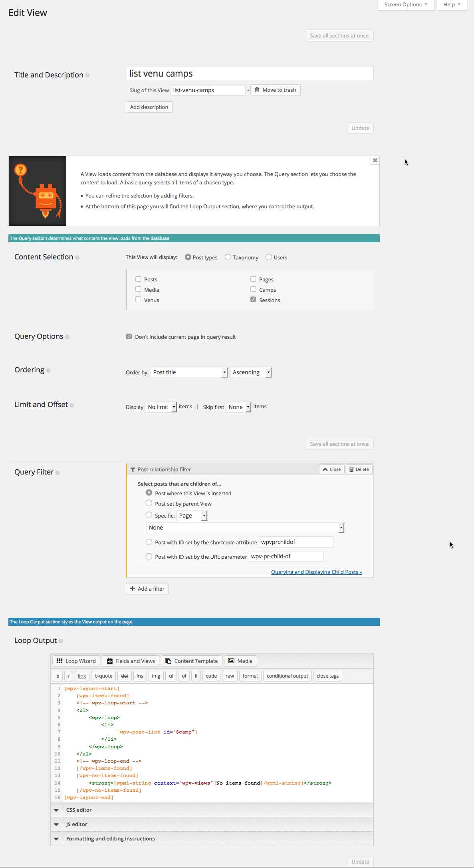This screenshot has height=868, width=474.
Task: Click help icon beside Limit and Offset
Action: pyautogui.click(x=72, y=405)
